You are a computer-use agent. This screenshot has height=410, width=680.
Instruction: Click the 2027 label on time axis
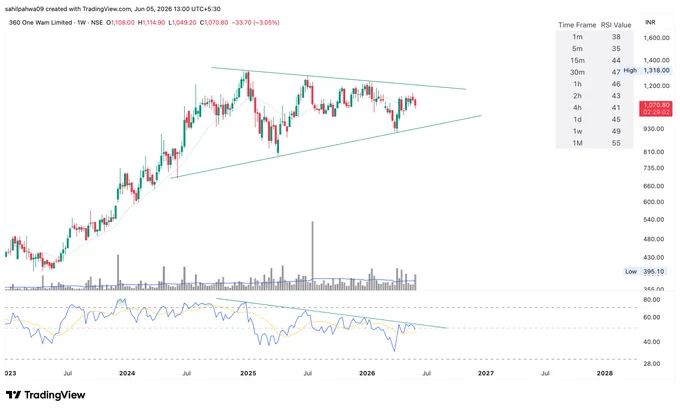click(486, 373)
